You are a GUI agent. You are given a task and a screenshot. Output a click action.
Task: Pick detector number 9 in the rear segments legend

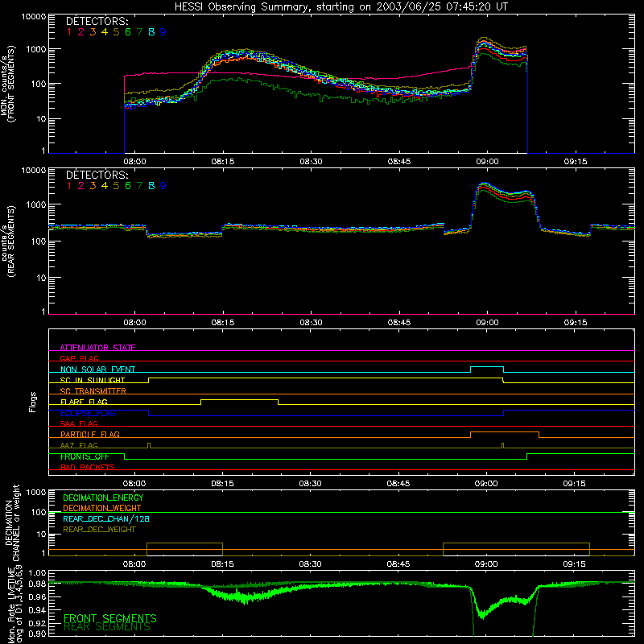tap(163, 186)
